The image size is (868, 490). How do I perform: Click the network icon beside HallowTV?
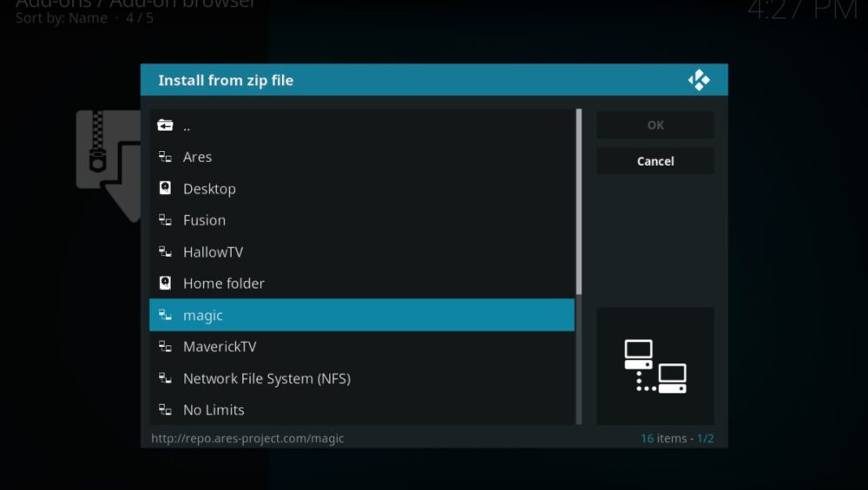[165, 252]
